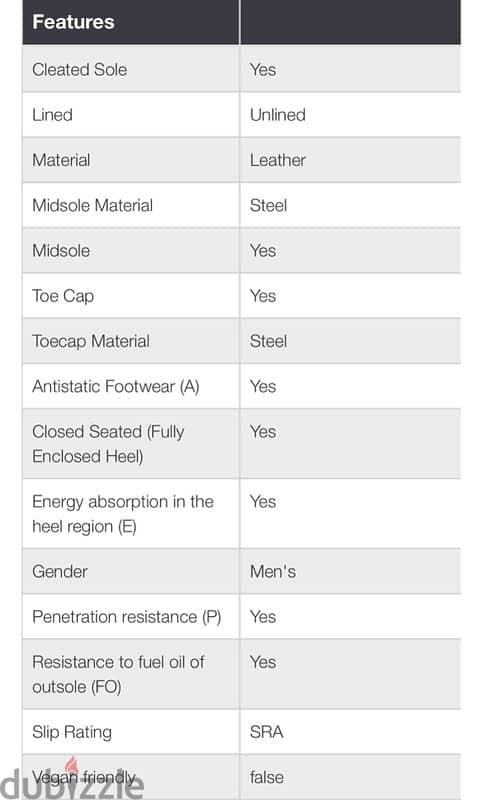Select the Unlined value cell
The image size is (482, 800).
[x=350, y=115]
